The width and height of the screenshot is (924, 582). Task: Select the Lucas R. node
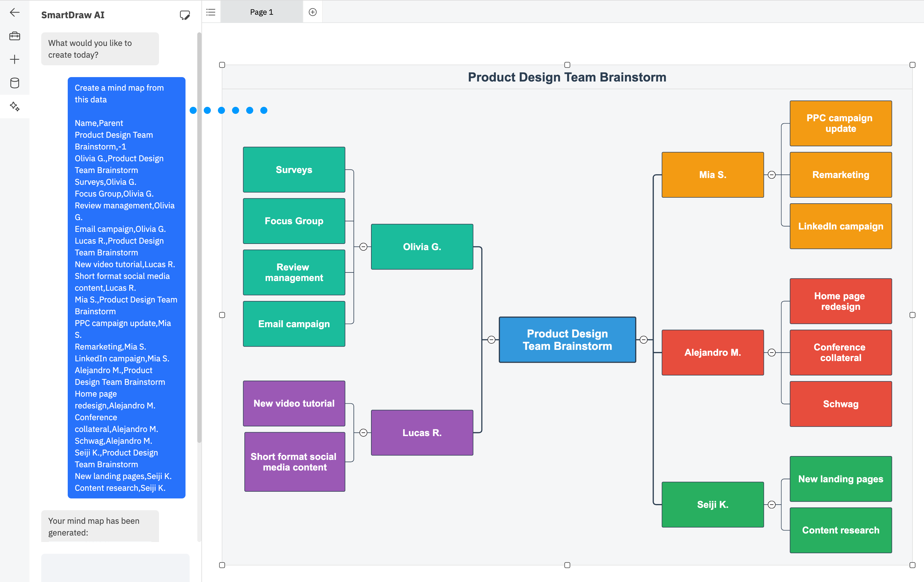pos(422,433)
